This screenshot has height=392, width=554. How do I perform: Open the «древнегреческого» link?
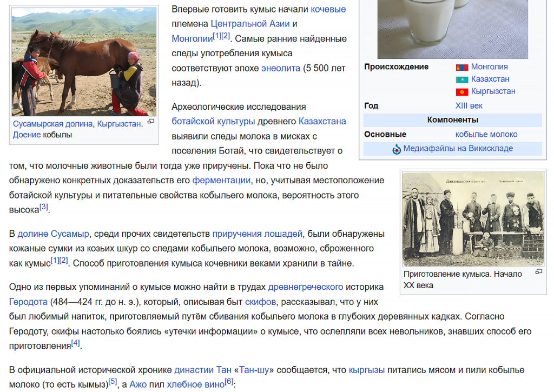306,287
